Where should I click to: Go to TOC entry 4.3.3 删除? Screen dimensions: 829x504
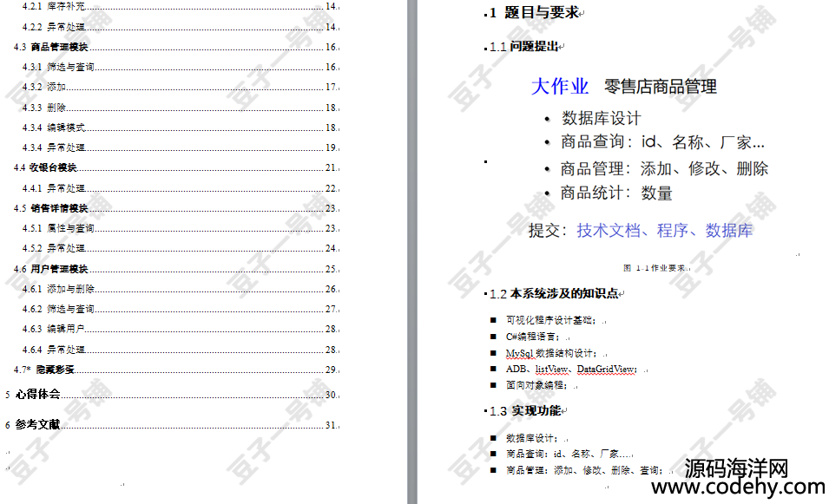click(x=180, y=108)
